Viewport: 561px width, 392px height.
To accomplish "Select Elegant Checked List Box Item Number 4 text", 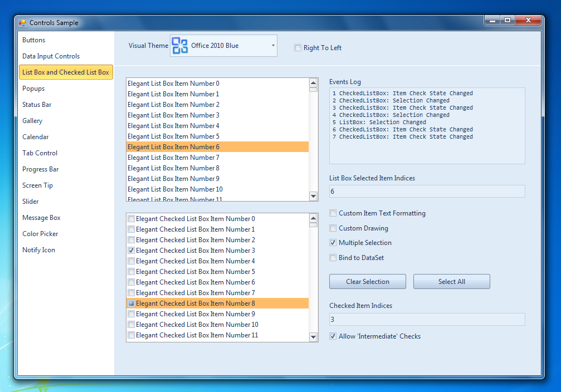I will pyautogui.click(x=196, y=261).
